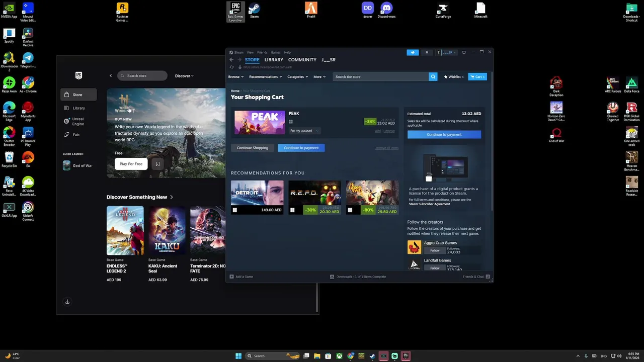Image resolution: width=644 pixels, height=362 pixels.
Task: Click the Aggro Crab Games logo
Action: [414, 247]
